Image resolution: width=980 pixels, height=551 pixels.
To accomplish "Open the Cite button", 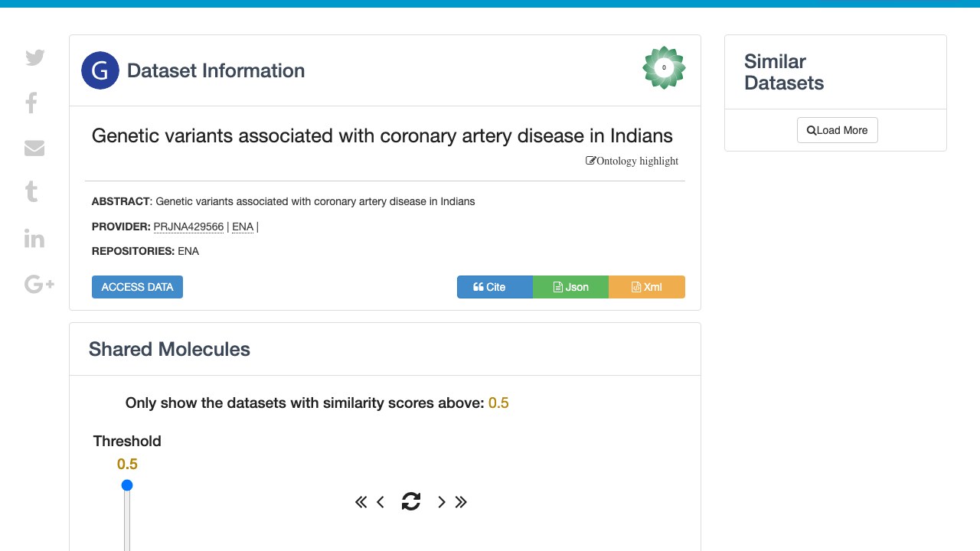I will click(x=495, y=287).
